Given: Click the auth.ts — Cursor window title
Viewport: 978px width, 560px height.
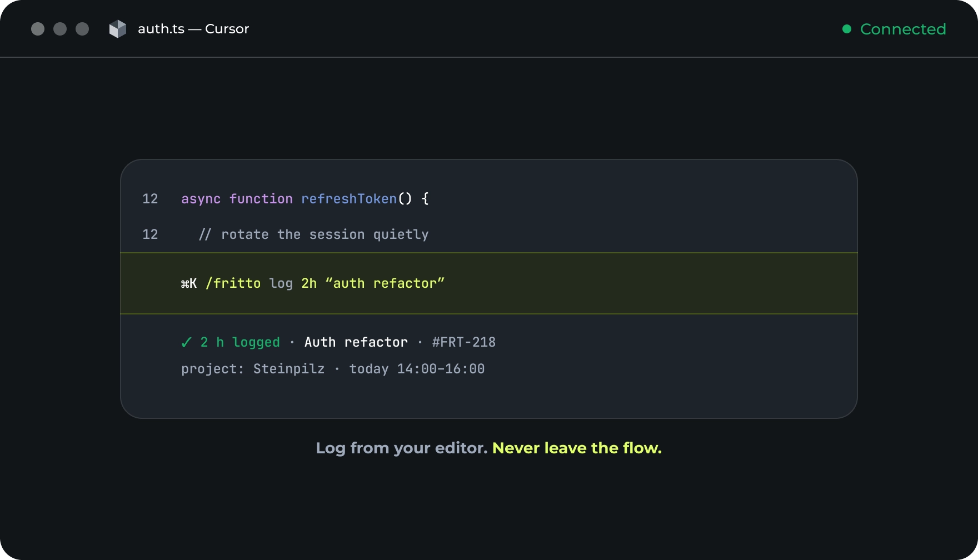Looking at the screenshot, I should (193, 29).
